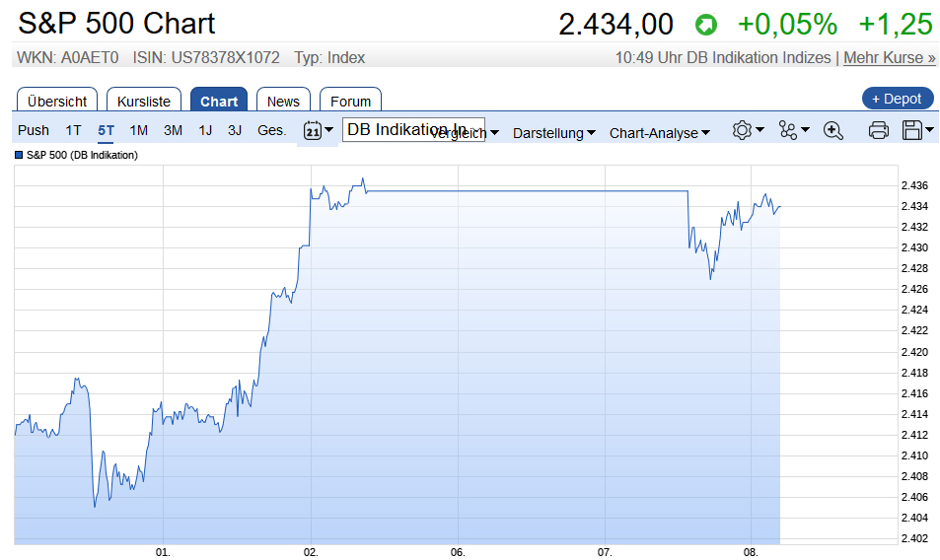The height and width of the screenshot is (560, 940).
Task: Select the 1M time range
Action: point(138,130)
